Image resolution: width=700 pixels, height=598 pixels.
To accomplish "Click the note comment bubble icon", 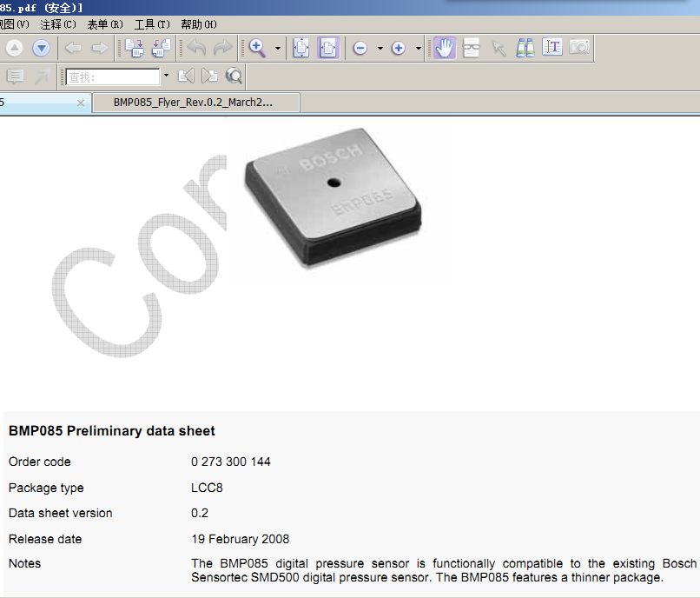I will (15, 76).
